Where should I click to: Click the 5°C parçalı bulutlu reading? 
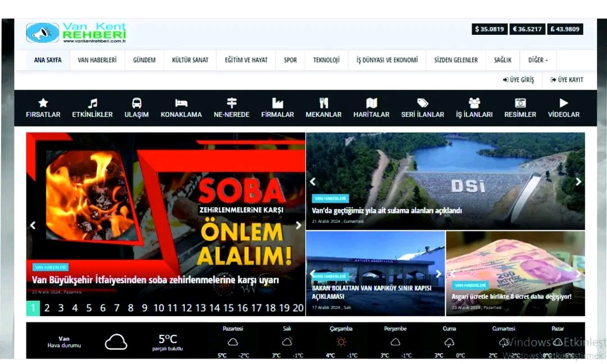click(167, 342)
